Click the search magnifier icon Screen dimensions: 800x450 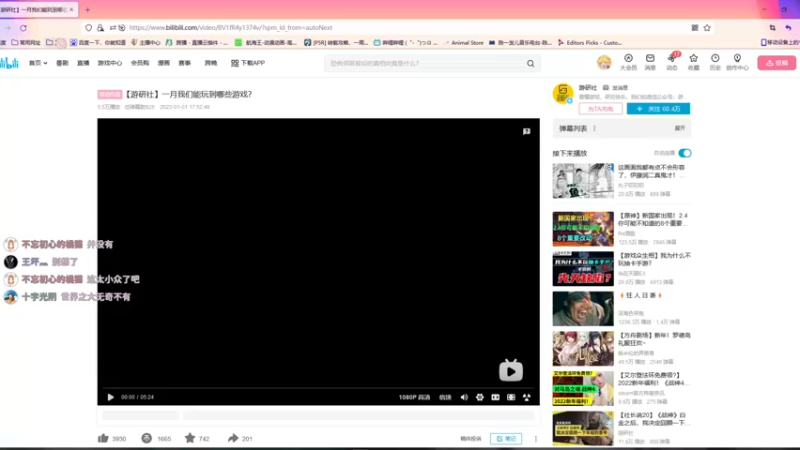tap(531, 63)
